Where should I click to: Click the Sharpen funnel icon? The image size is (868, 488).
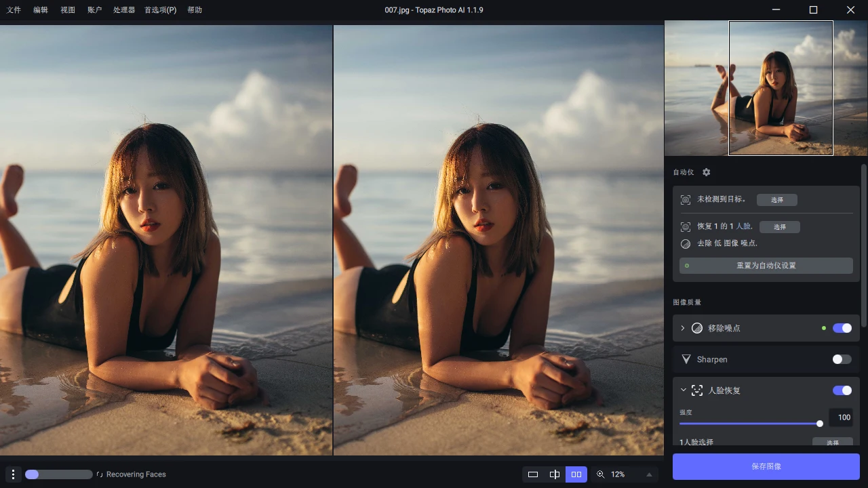click(x=686, y=359)
